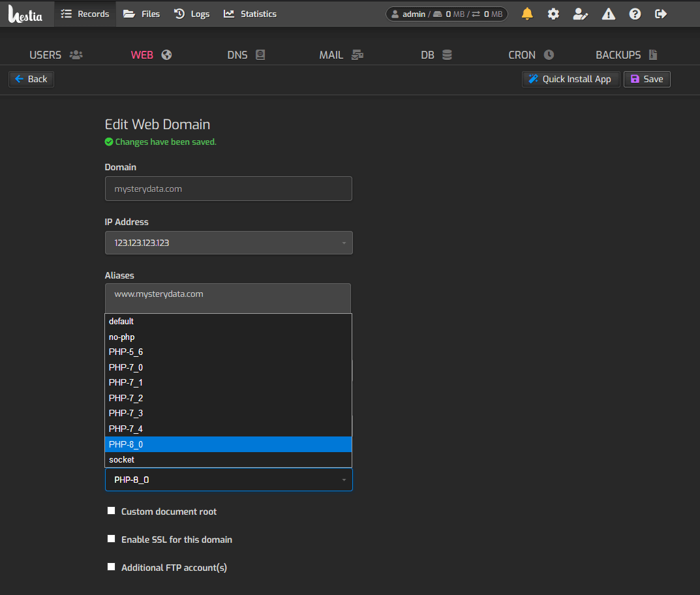Open the PHP-8_0 backend template dropdown
The image size is (700, 595).
(x=228, y=480)
